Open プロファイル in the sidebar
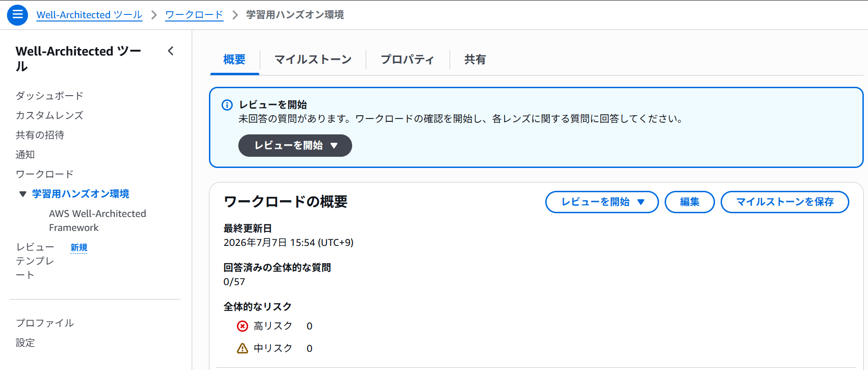 tap(45, 323)
